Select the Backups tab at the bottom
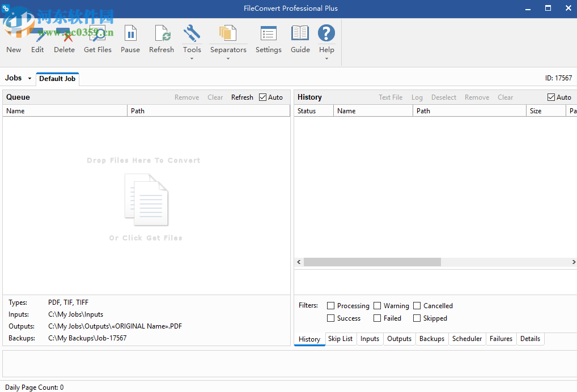This screenshot has width=577, height=392. click(x=432, y=339)
